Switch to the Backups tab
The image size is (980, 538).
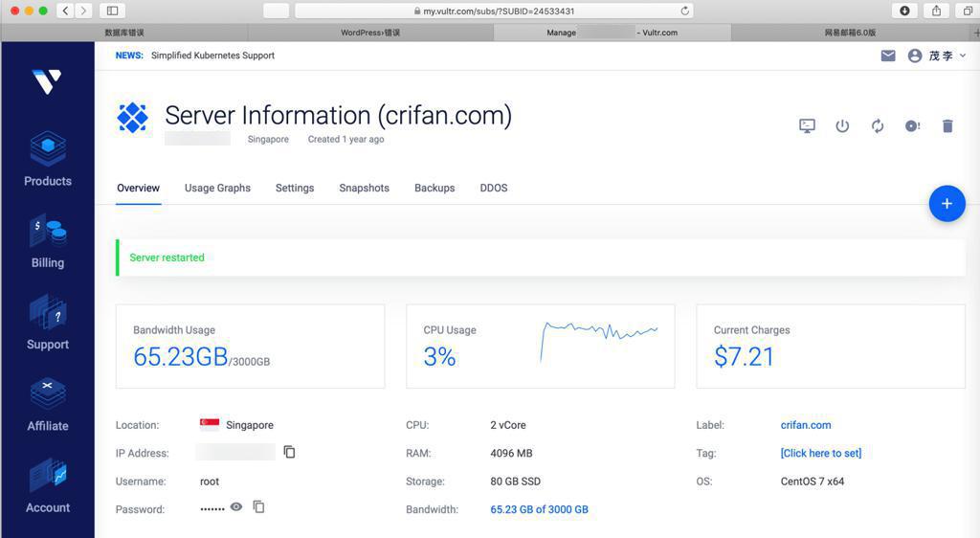coord(434,188)
